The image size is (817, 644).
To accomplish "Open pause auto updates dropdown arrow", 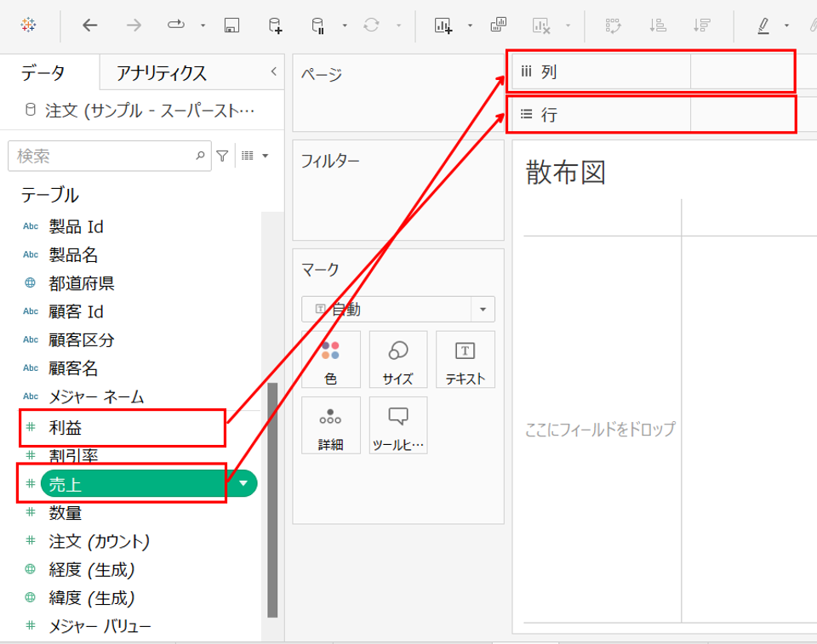I will point(345,25).
